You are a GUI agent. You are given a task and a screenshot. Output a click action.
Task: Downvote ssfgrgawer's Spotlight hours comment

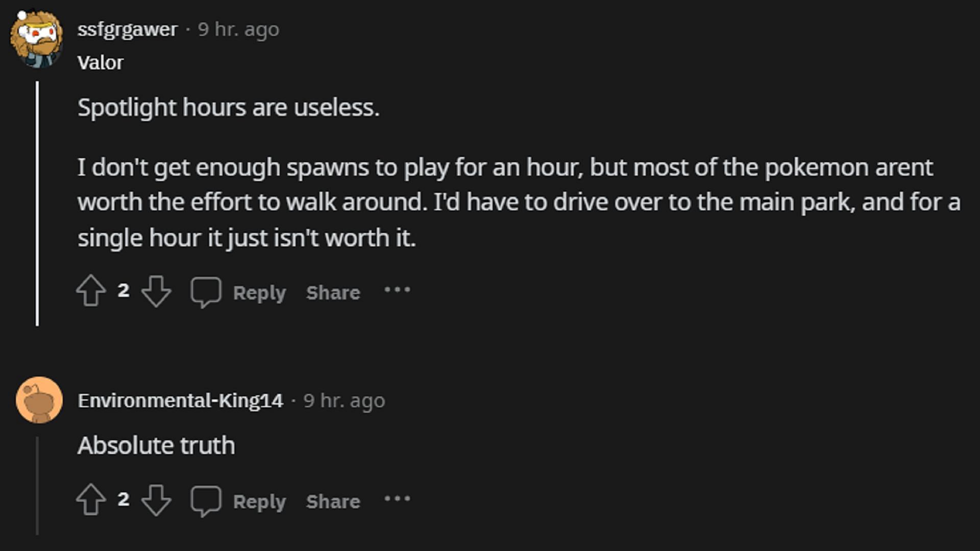156,291
